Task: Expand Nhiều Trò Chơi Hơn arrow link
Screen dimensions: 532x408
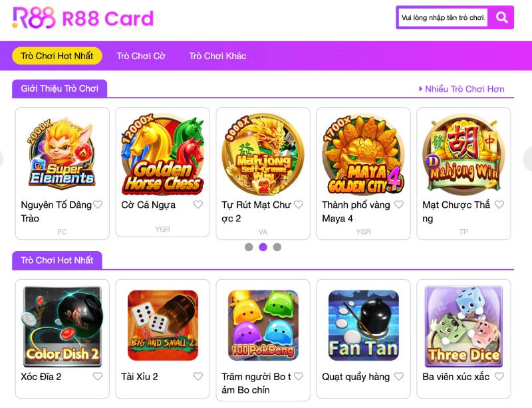Action: tap(462, 89)
